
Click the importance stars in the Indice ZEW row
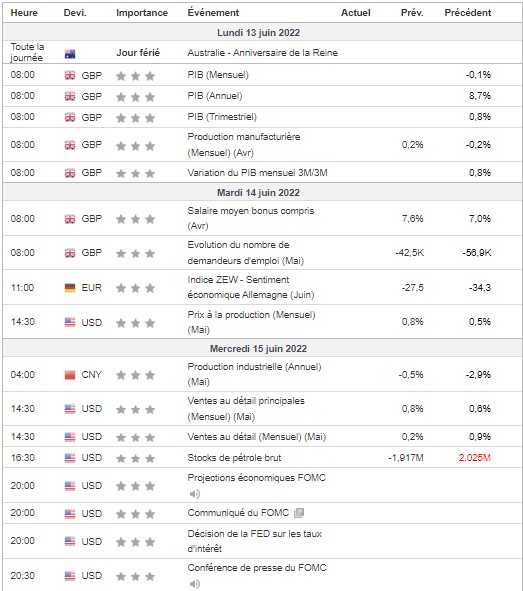tap(135, 288)
